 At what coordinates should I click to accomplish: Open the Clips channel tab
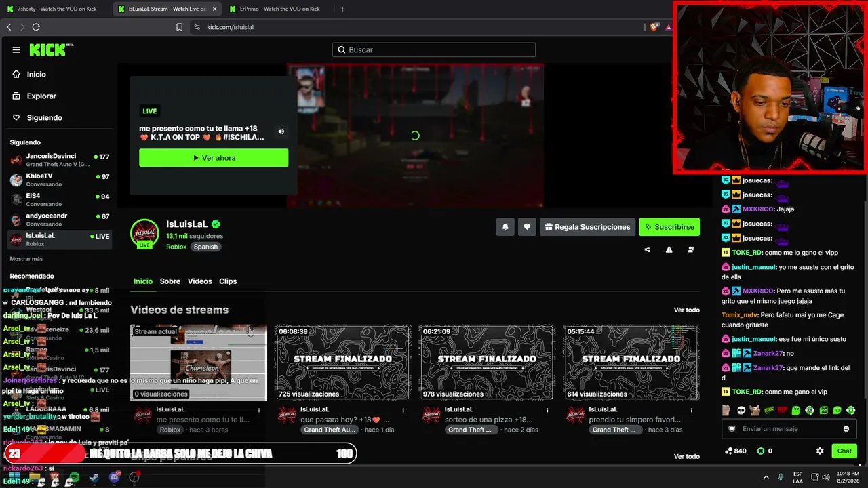(228, 281)
